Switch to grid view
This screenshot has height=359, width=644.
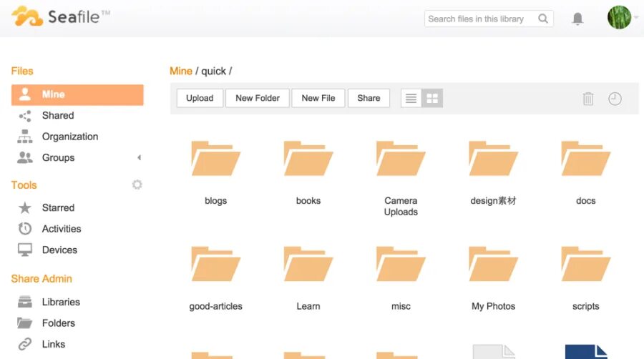[432, 98]
